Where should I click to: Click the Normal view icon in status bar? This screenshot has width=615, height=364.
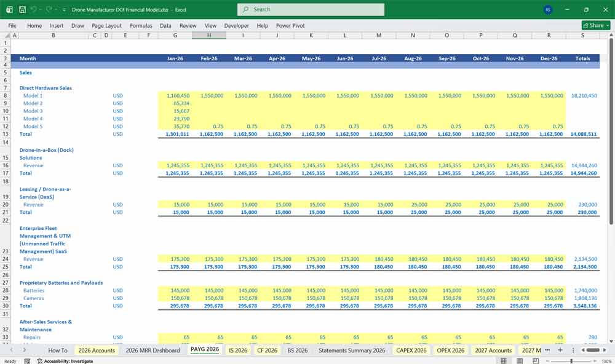pyautogui.click(x=503, y=360)
